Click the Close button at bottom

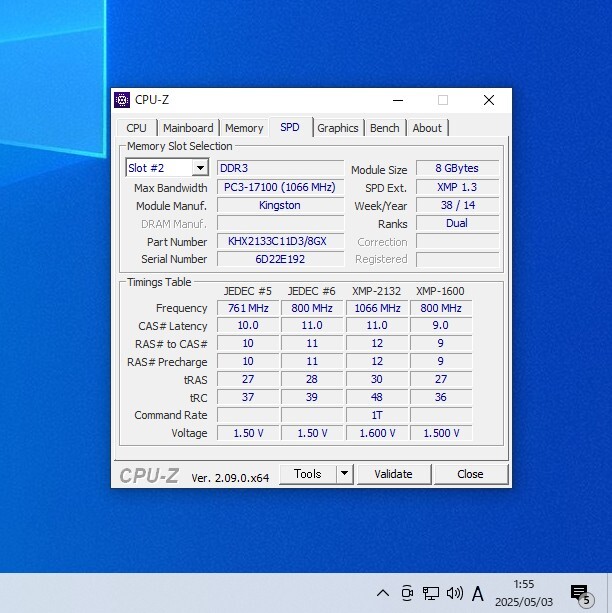pos(470,474)
